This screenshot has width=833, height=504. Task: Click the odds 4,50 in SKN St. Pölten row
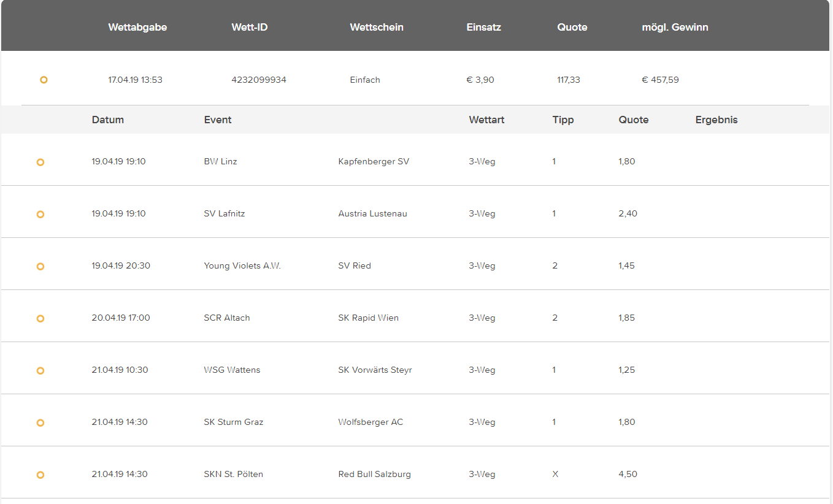click(x=628, y=474)
